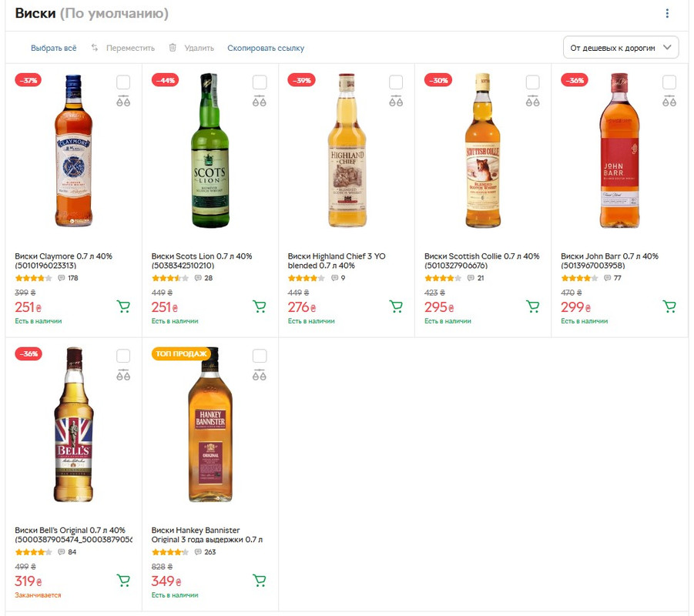Click the Удалить action label
Screen dimensions: 694x616
point(199,48)
